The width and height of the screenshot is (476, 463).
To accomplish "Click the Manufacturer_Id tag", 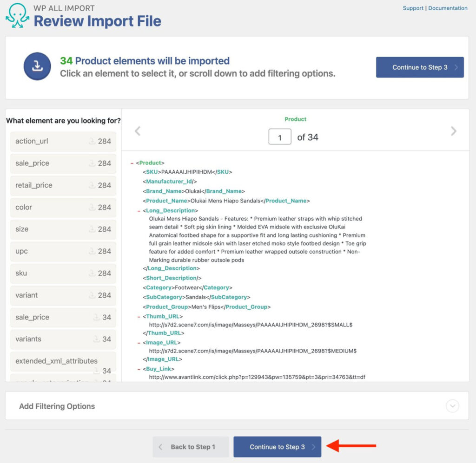I will pos(170,182).
